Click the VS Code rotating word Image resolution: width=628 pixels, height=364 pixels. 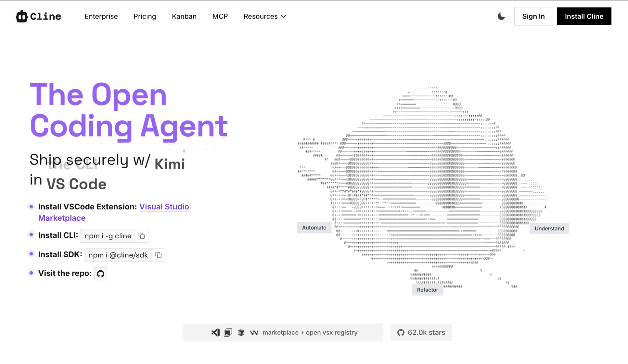click(x=76, y=184)
